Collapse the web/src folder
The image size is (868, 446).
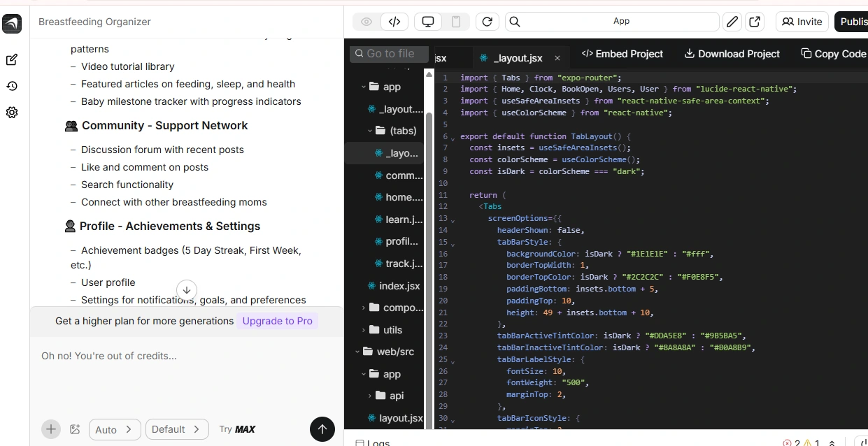point(386,352)
